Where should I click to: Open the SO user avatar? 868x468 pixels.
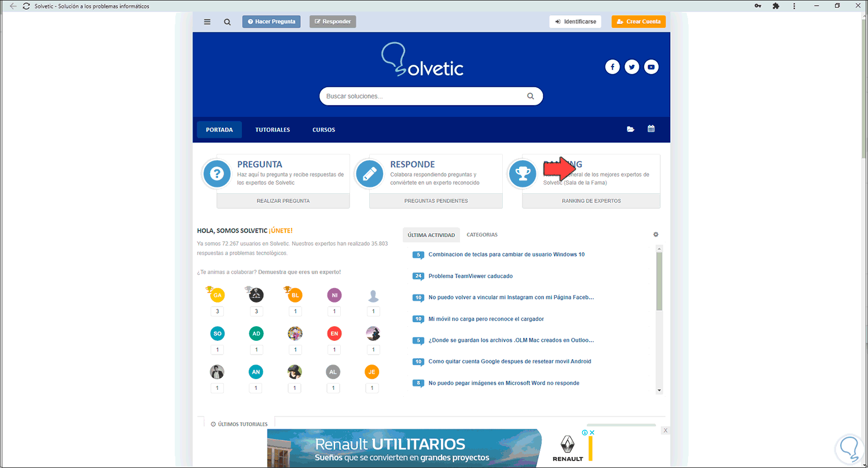pyautogui.click(x=218, y=333)
